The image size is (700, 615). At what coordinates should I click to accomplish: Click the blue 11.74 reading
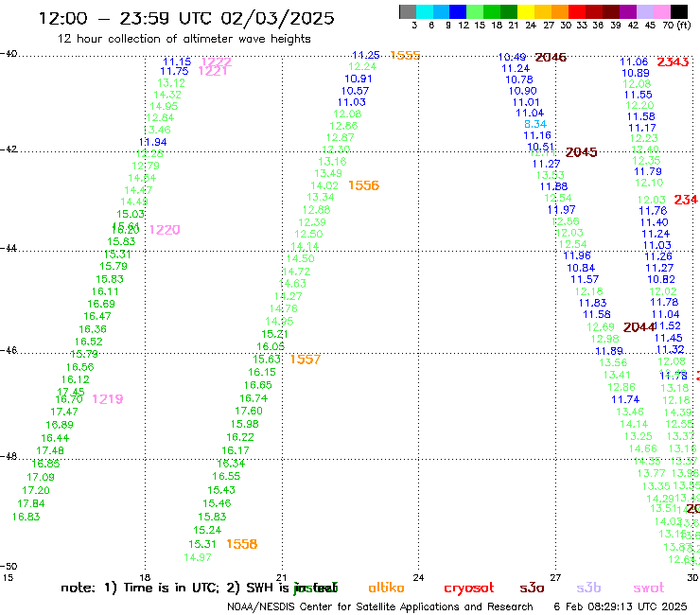click(625, 399)
